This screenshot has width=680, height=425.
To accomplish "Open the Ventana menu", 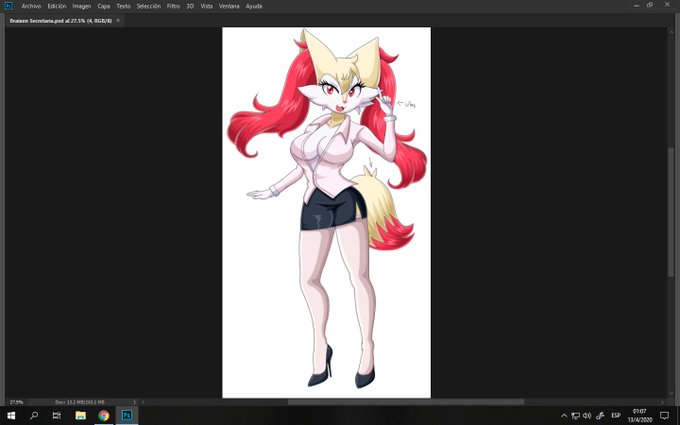I will tap(229, 6).
